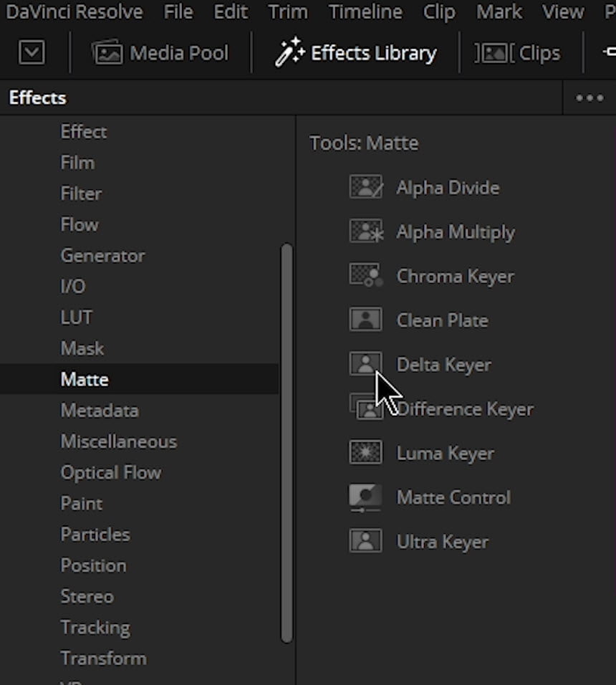Click the Clean Plate tool name

click(x=442, y=320)
